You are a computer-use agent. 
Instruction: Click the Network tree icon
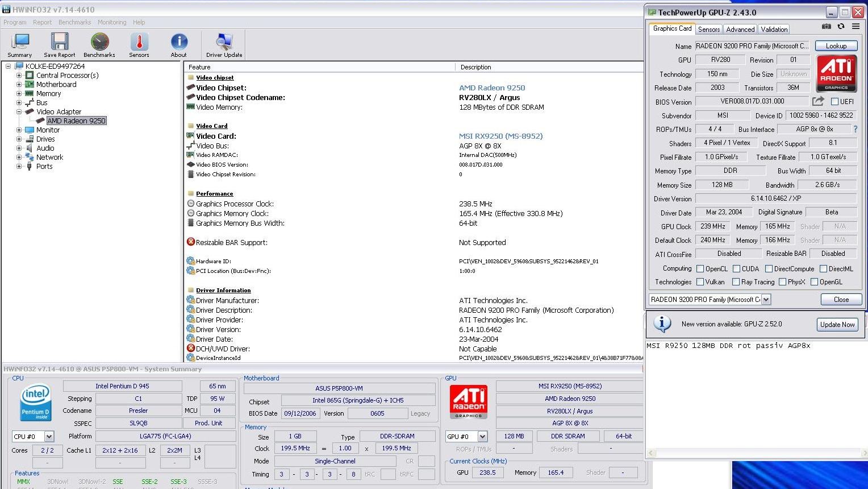point(30,157)
